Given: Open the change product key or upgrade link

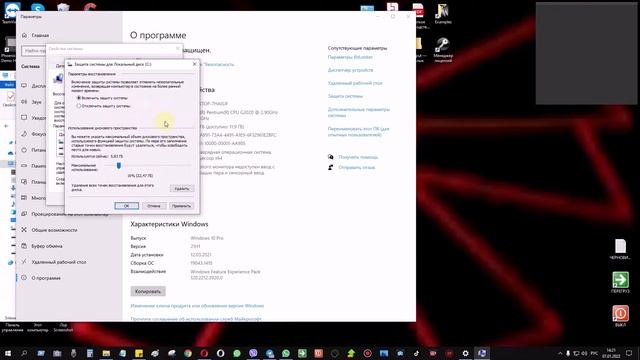Looking at the screenshot, I should coord(197,306).
